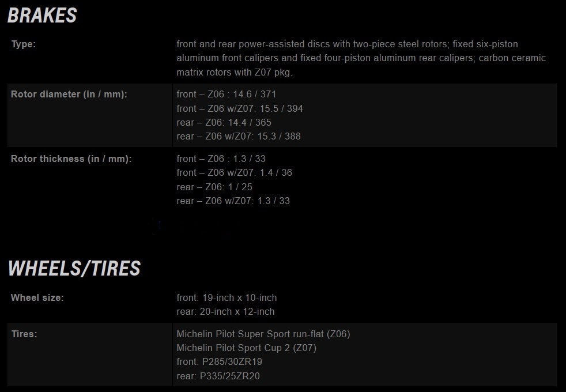Click the "Rotor thickness (in / mm):" label
The height and width of the screenshot is (392, 566).
tap(71, 159)
